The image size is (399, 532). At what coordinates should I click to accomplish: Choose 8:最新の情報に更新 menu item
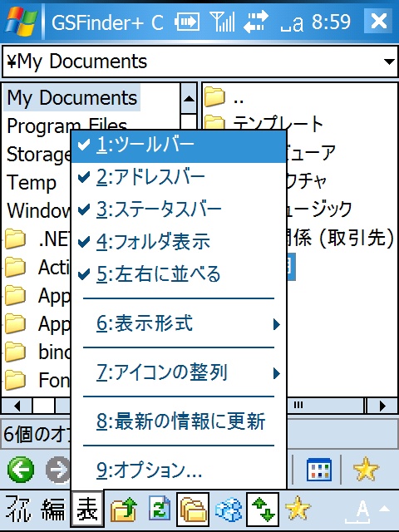point(179,421)
